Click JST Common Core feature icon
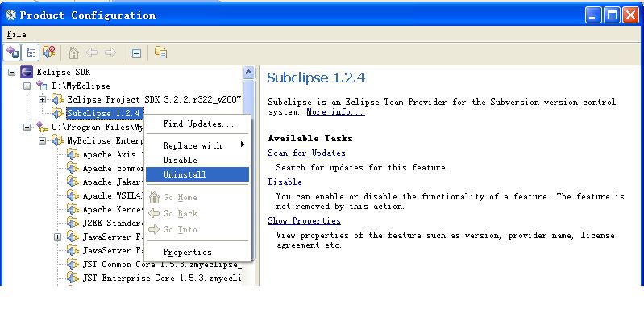 (73, 264)
